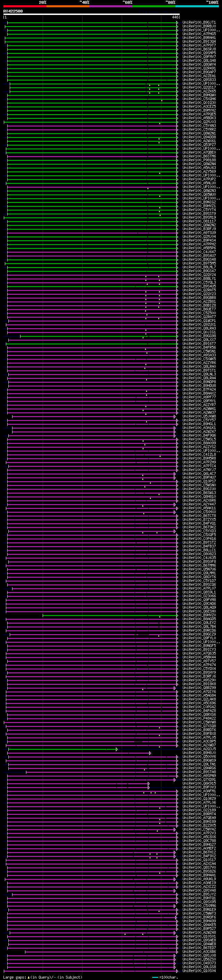Click the short green alignment bar of UniRef100_A2Q3J5
Image resolution: width=222 pixels, height=980 pixels.
coord(63,749)
